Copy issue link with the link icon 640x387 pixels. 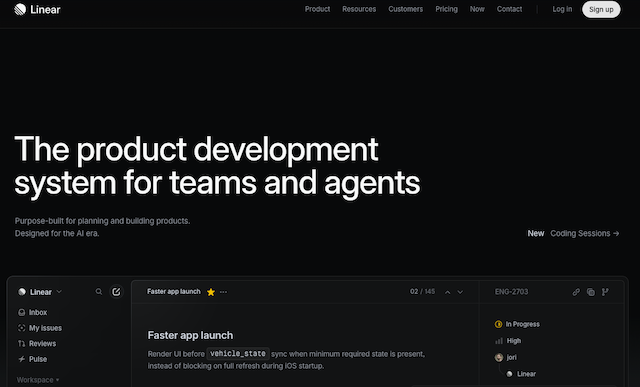point(576,292)
